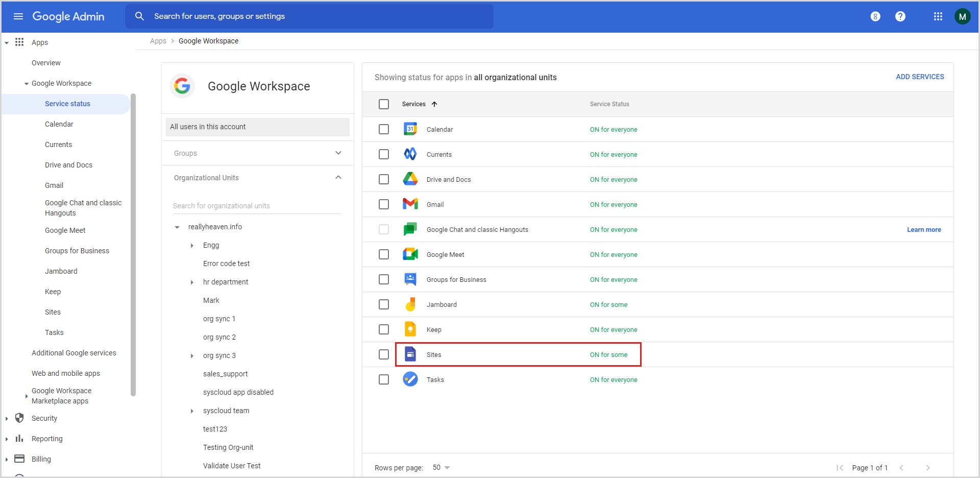Click the Google G logo

(x=182, y=86)
